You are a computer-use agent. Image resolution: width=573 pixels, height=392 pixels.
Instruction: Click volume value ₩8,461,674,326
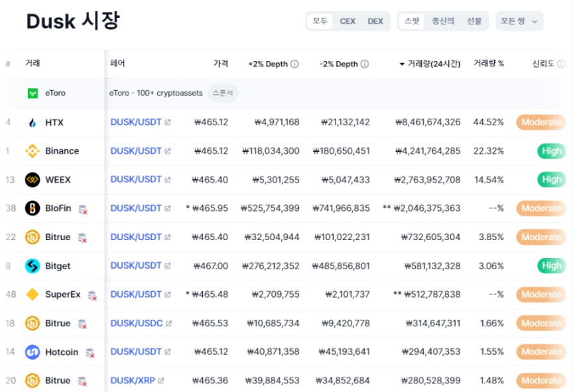tap(428, 122)
